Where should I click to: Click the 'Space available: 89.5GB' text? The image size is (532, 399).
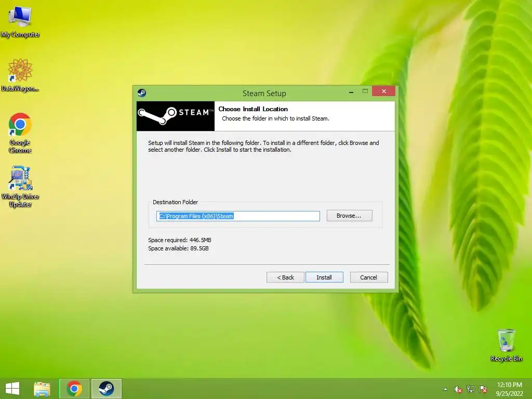tap(178, 248)
